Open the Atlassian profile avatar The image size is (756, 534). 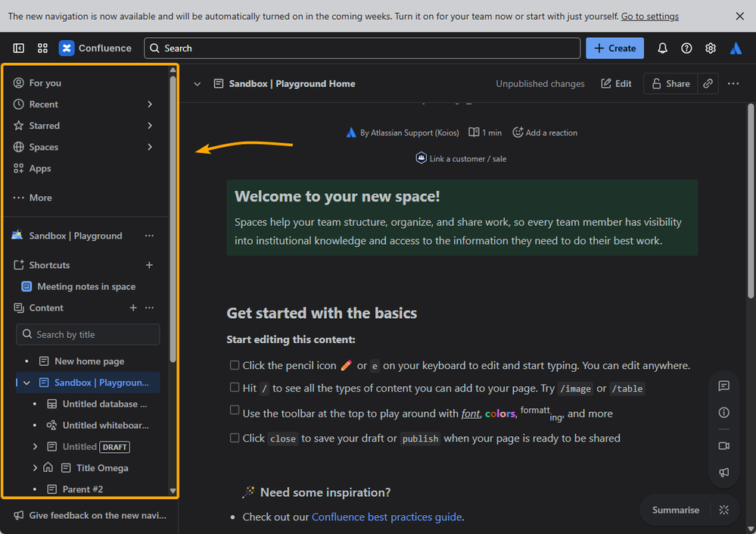click(736, 48)
